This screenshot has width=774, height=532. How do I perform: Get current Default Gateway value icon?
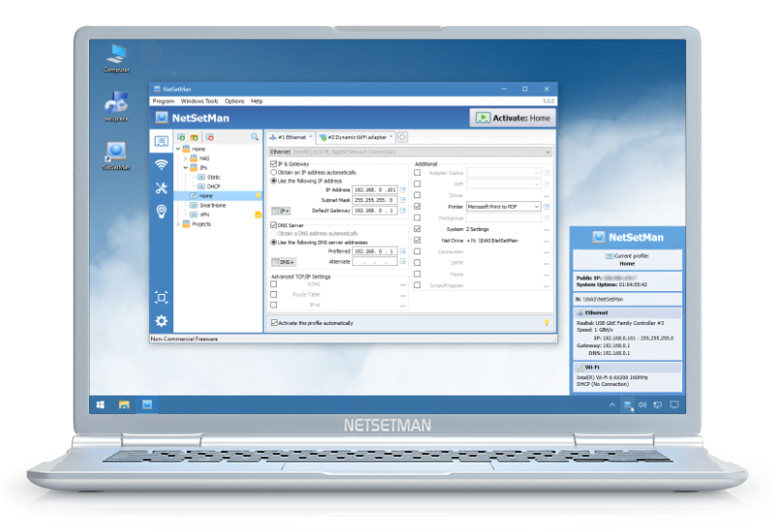pos(402,210)
